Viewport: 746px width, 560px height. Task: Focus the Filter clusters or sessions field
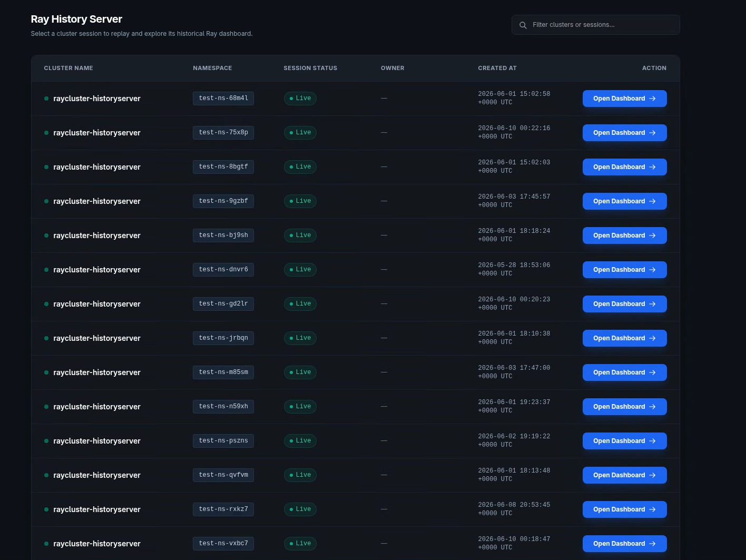[595, 25]
